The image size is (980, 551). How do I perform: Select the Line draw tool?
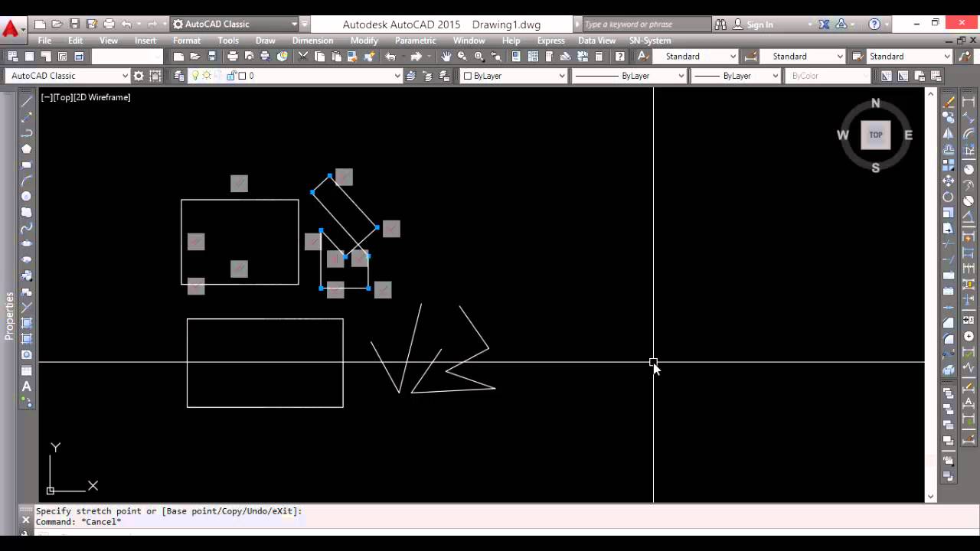pos(27,101)
